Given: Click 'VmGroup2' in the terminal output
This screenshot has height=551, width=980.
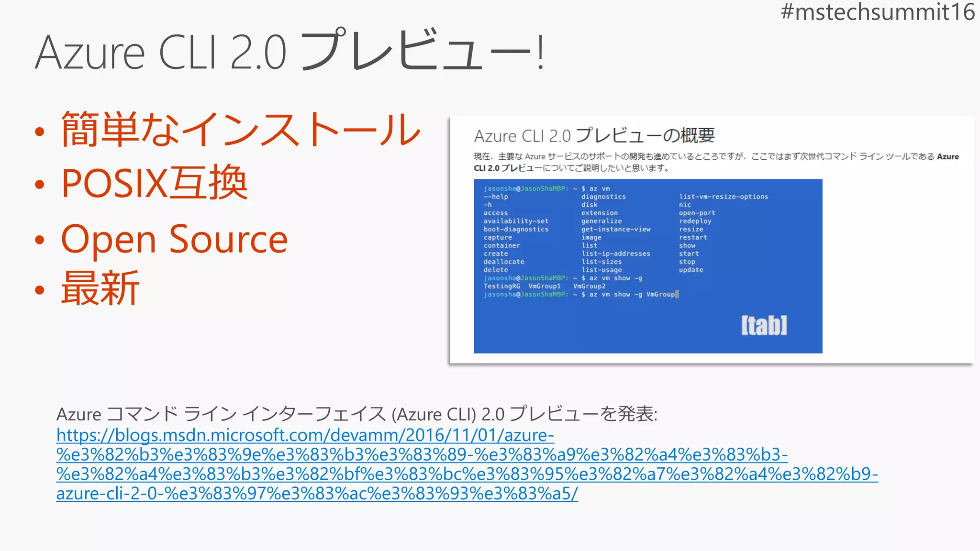Looking at the screenshot, I should click(x=590, y=286).
